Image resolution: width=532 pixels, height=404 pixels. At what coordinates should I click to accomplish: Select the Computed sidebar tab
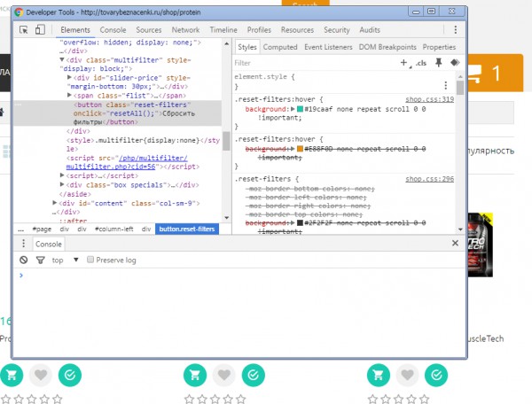[280, 47]
